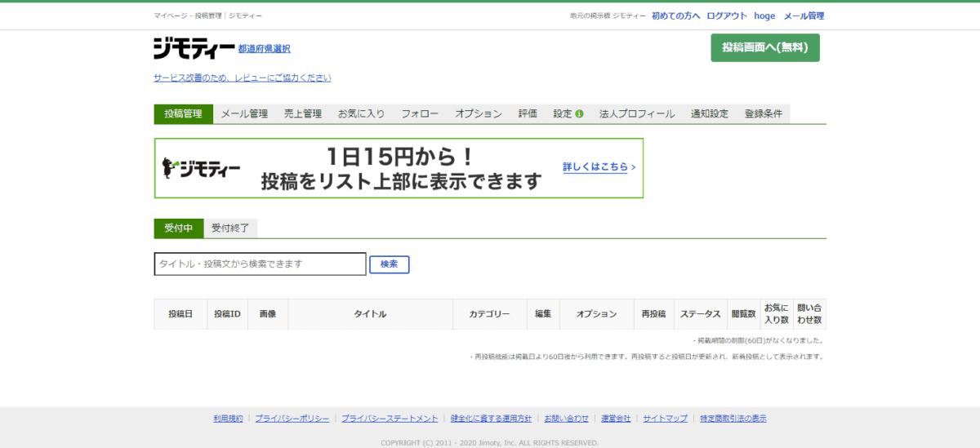
Task: Click the 都道府県選択 link
Action: 264,49
